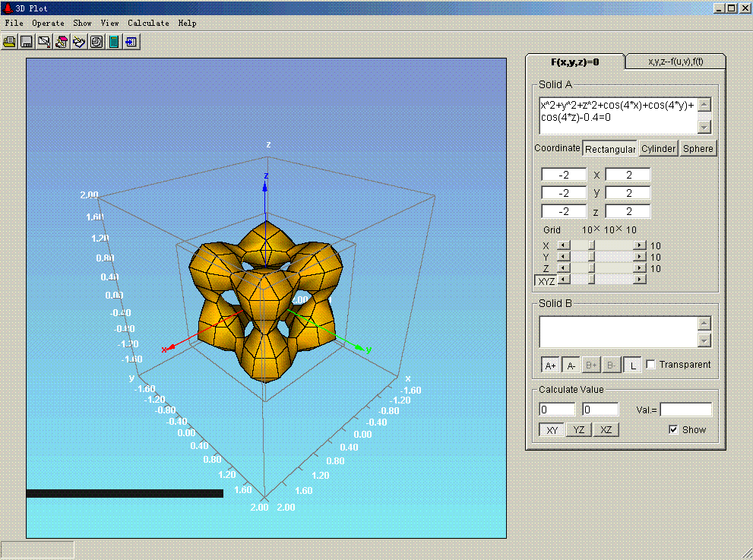Image resolution: width=753 pixels, height=560 pixels.
Task: Click the Print toolbar icon
Action: tap(9, 42)
